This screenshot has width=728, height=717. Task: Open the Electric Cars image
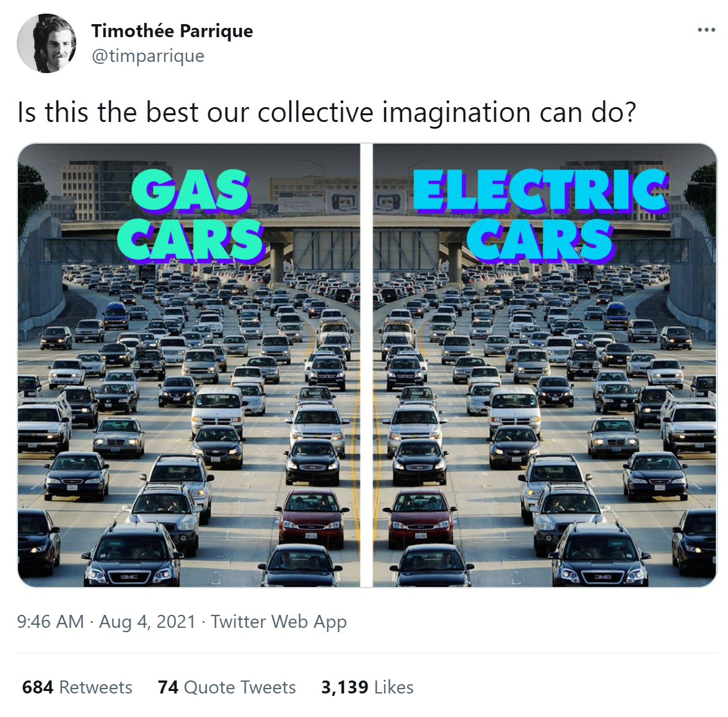545,365
